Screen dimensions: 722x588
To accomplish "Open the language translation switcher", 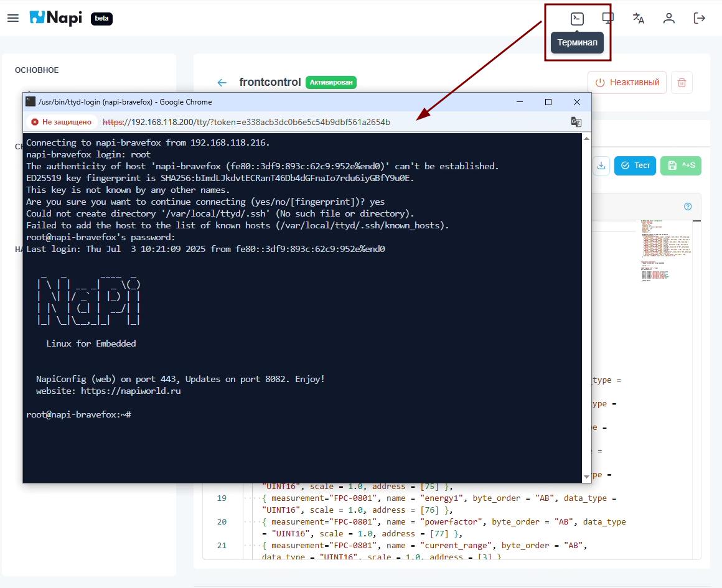I will (x=638, y=19).
